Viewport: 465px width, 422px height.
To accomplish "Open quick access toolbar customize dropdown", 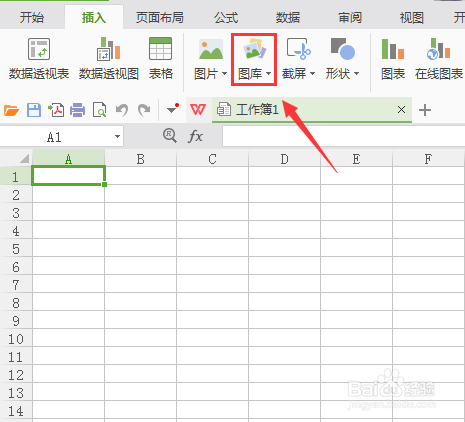I will coord(173,109).
